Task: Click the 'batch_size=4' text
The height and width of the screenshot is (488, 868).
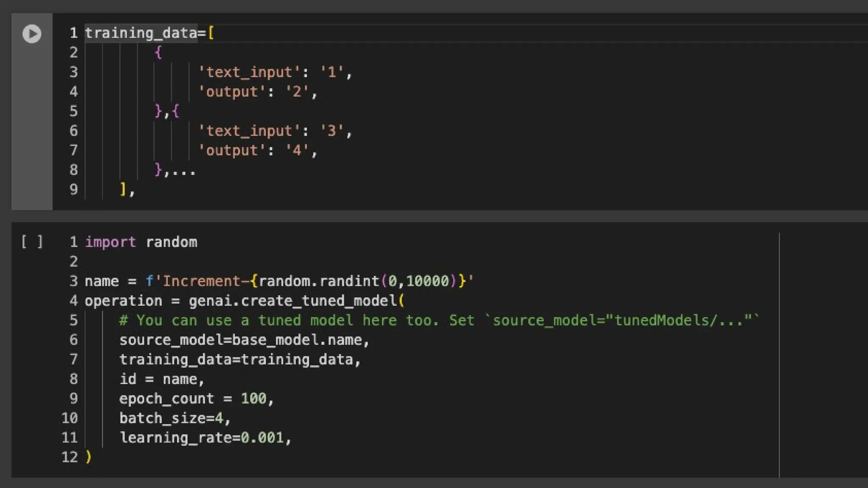Action: tap(175, 419)
